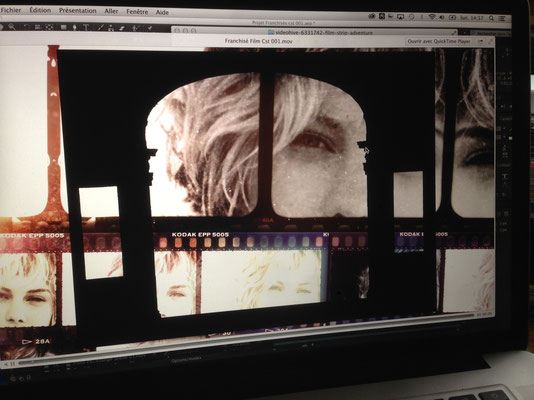Select the Brush tool

[x=101, y=28]
